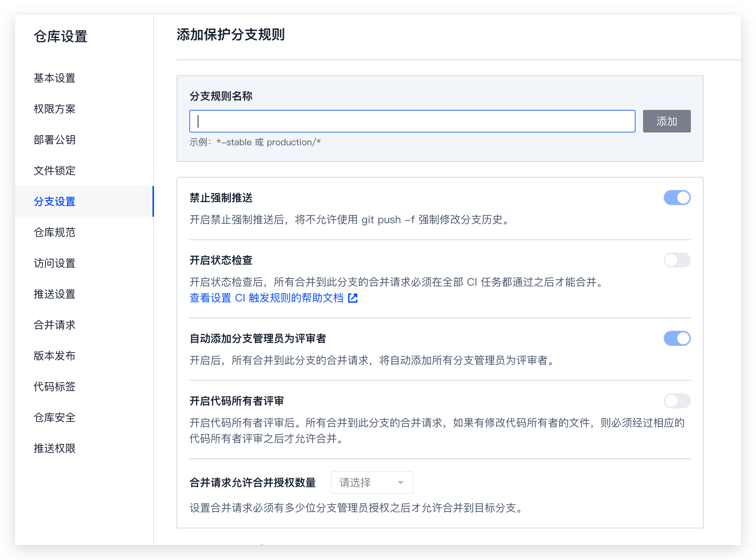The height and width of the screenshot is (560, 756).
Task: Select 代码标签 menu item
Action: tap(55, 387)
